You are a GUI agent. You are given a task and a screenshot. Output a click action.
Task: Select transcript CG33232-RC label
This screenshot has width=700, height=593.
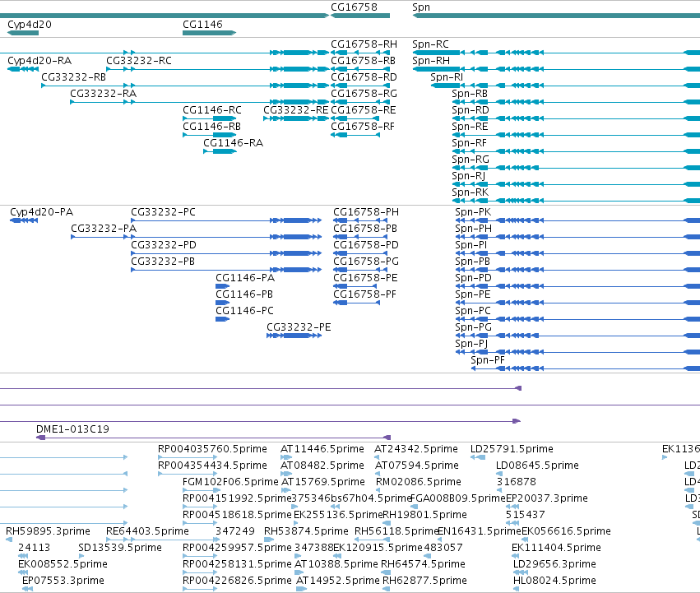tap(139, 61)
